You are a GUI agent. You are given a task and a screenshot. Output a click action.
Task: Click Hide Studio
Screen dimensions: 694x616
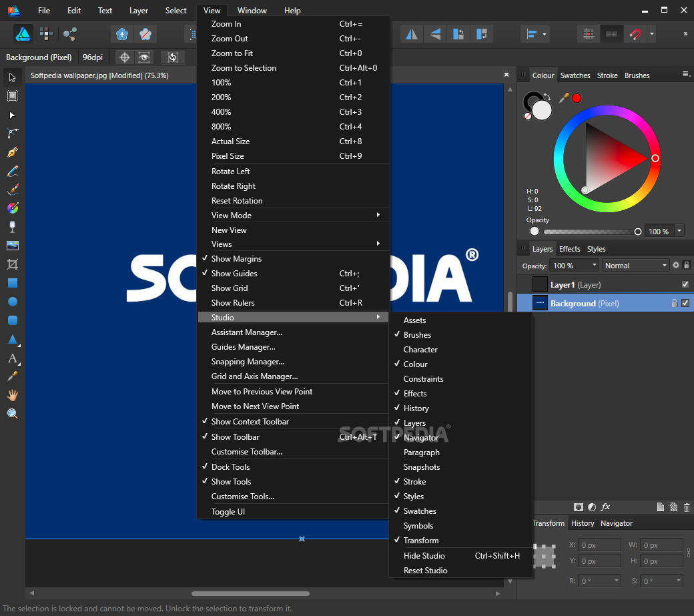pos(460,556)
